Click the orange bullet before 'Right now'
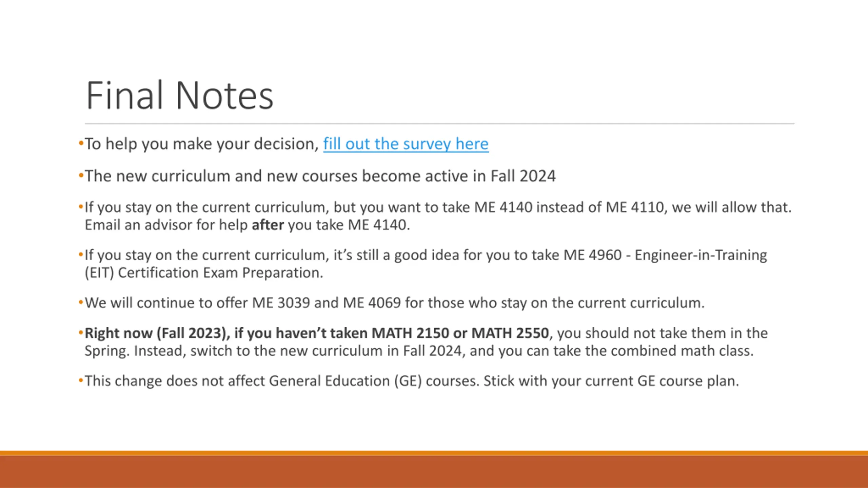Screen dimensions: 868x488 [x=81, y=333]
